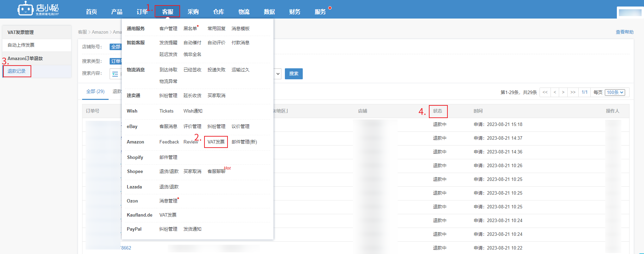Viewport: 644px width, 254px height.
Task: Choose Feedback under Amazon
Action: [169, 142]
